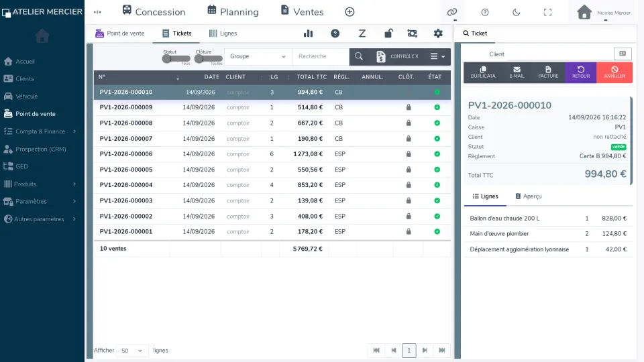
Task: Select the Ballon d'eau chaude 200 L line
Action: click(x=548, y=219)
